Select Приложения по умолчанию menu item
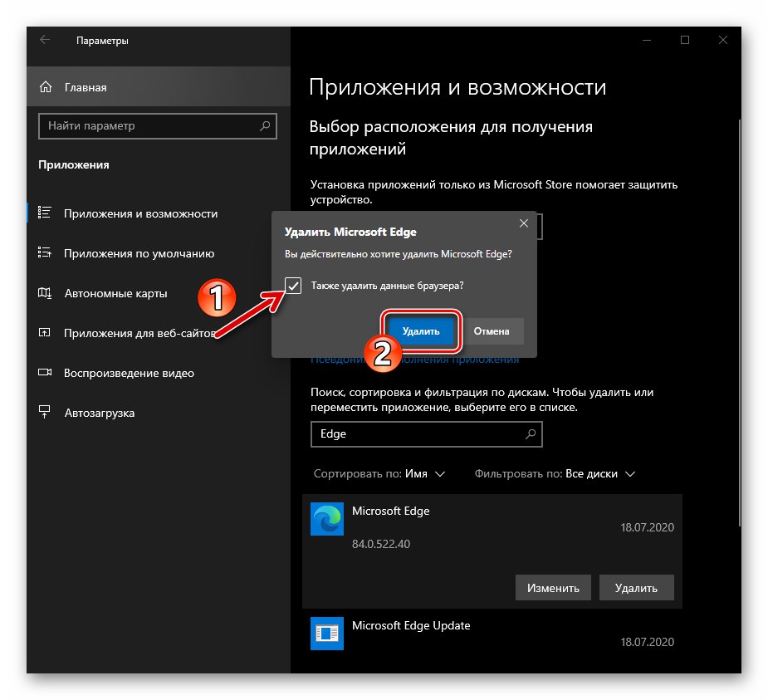This screenshot has width=768, height=700. [x=159, y=253]
